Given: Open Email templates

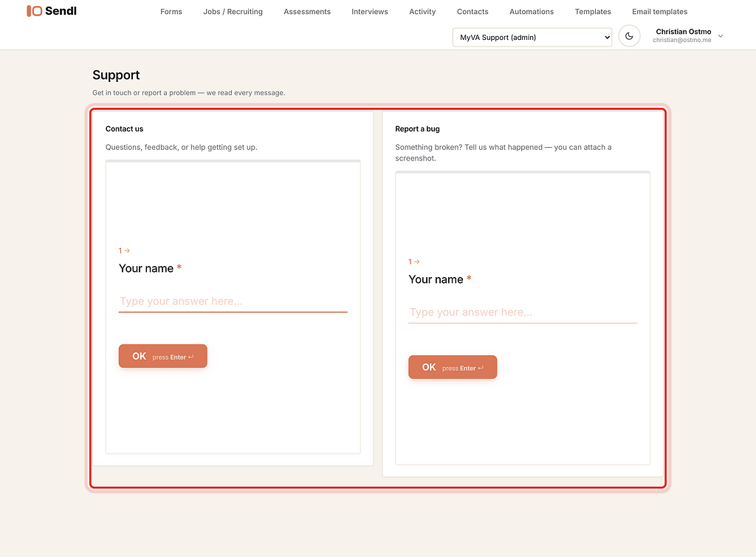Looking at the screenshot, I should point(659,12).
